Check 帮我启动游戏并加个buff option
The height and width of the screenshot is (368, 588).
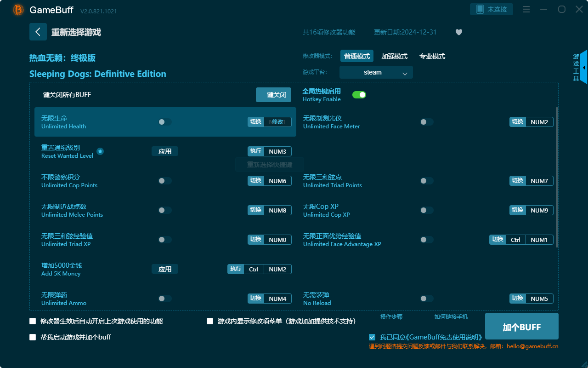click(x=32, y=337)
